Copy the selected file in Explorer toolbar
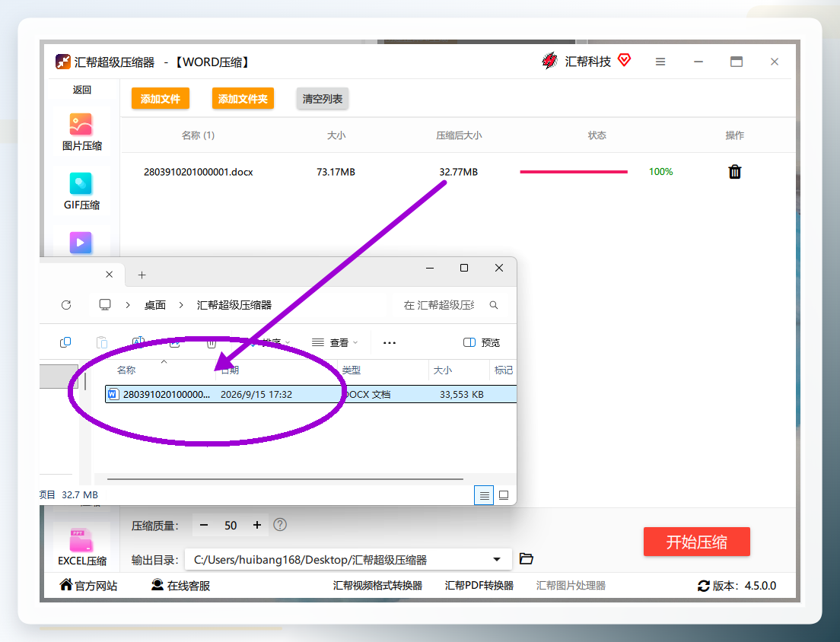 65,342
